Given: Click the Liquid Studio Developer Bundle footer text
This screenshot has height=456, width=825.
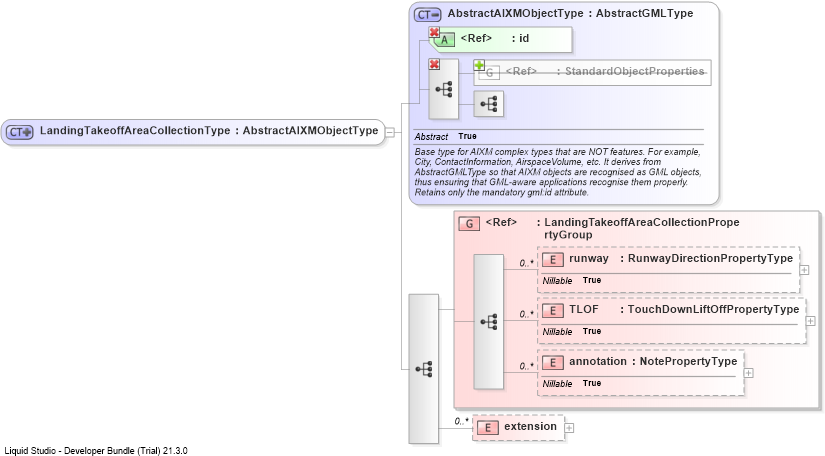Looking at the screenshot, I should (96, 451).
